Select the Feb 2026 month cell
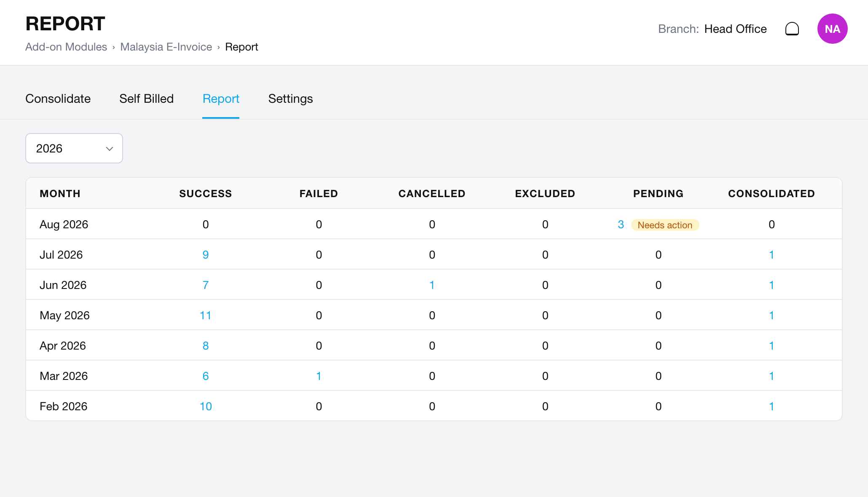Screen dimensions: 868x497 click(x=64, y=406)
